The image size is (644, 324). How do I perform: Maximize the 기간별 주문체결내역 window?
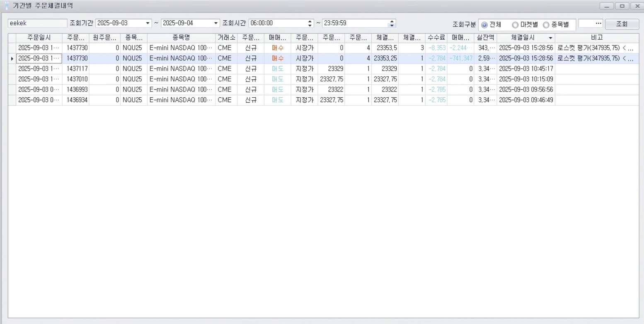[x=622, y=6]
